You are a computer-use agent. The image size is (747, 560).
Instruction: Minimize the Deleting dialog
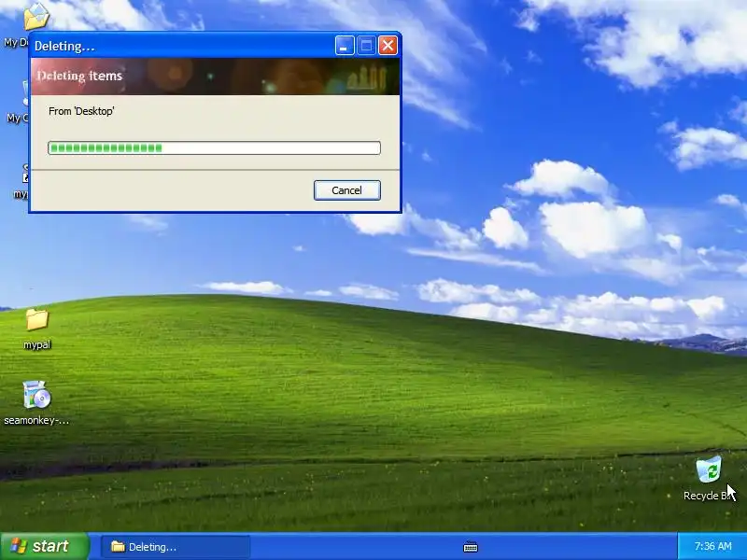click(345, 46)
